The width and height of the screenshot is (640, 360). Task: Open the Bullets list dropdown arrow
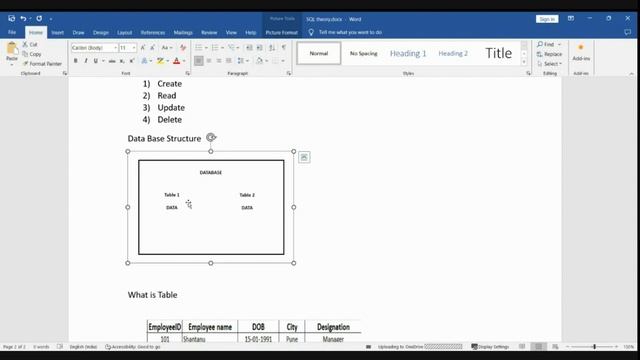(206, 48)
